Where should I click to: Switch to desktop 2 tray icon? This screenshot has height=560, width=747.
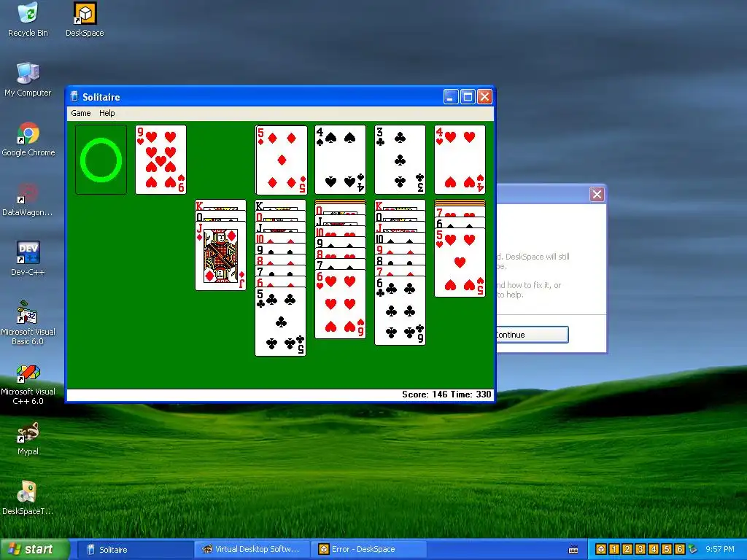pos(627,549)
